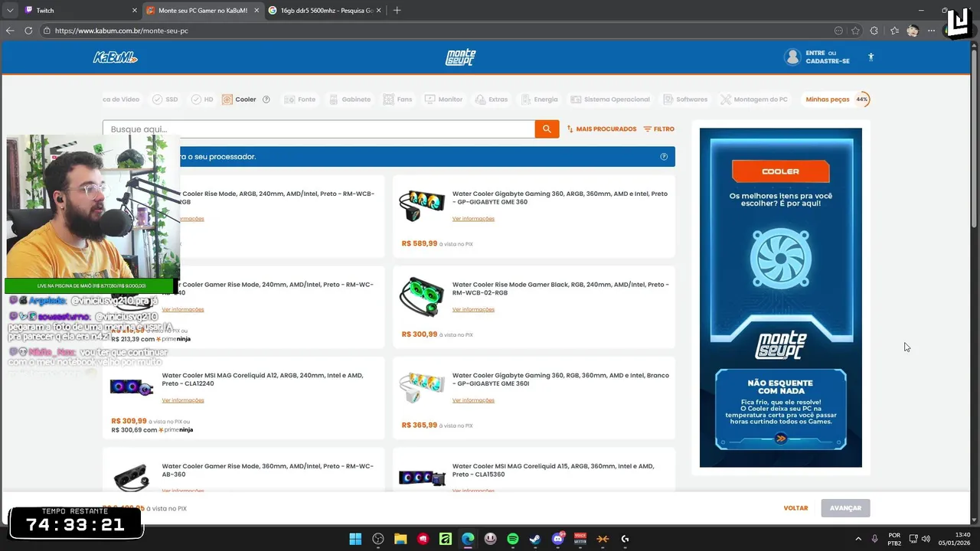This screenshot has height=551, width=980.
Task: Select the white Gigabyte GME 360I thumbnail
Action: click(422, 388)
